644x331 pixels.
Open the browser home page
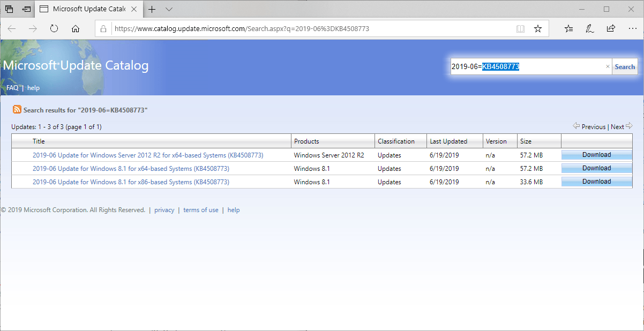pos(76,29)
